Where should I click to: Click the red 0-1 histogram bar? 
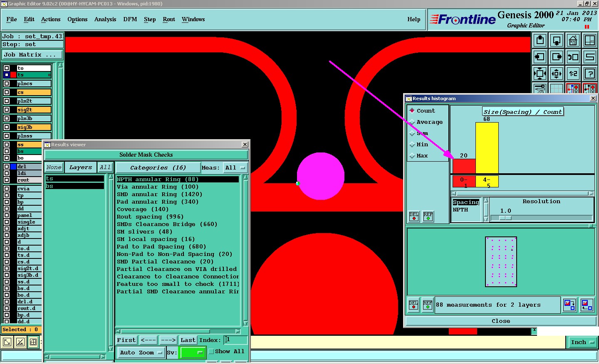[x=464, y=166]
